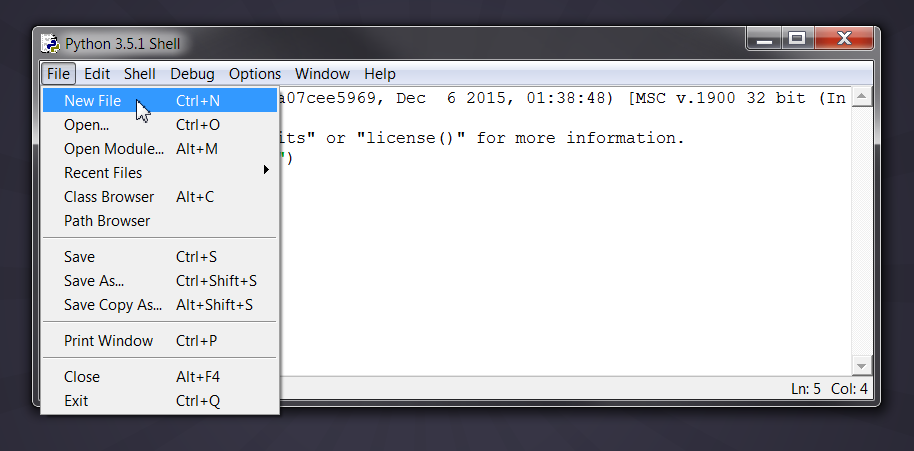
Task: Launch the Class Browser
Action: point(160,196)
